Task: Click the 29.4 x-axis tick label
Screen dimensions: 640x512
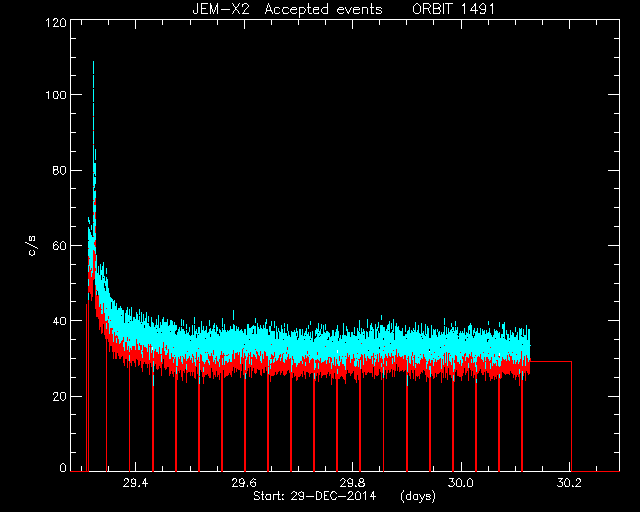Action: pos(135,483)
